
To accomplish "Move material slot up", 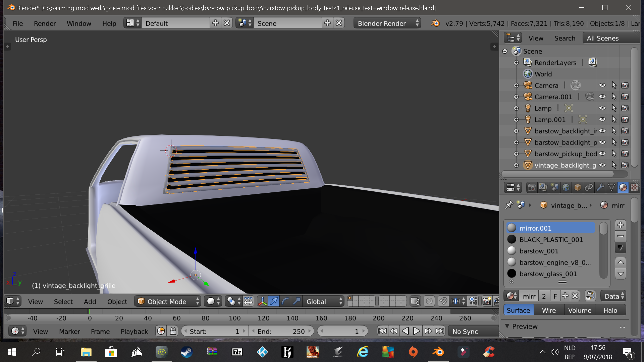I will tap(621, 262).
